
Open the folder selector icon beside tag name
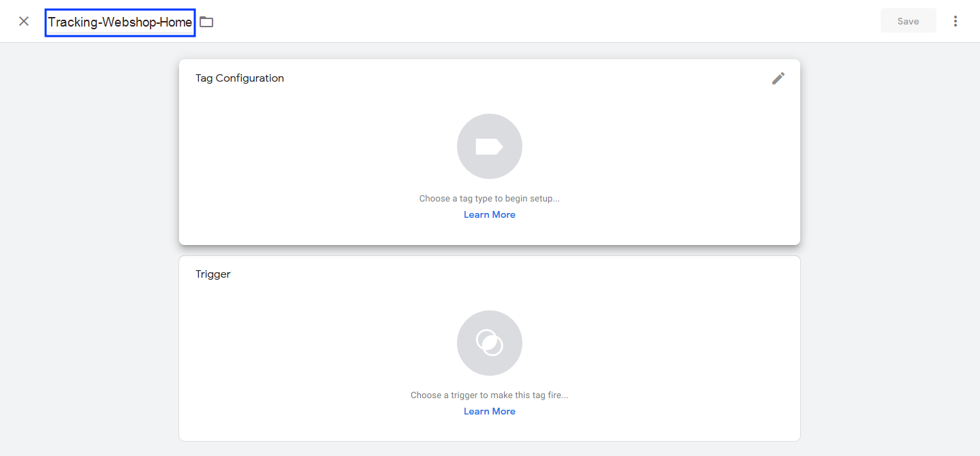pos(206,22)
